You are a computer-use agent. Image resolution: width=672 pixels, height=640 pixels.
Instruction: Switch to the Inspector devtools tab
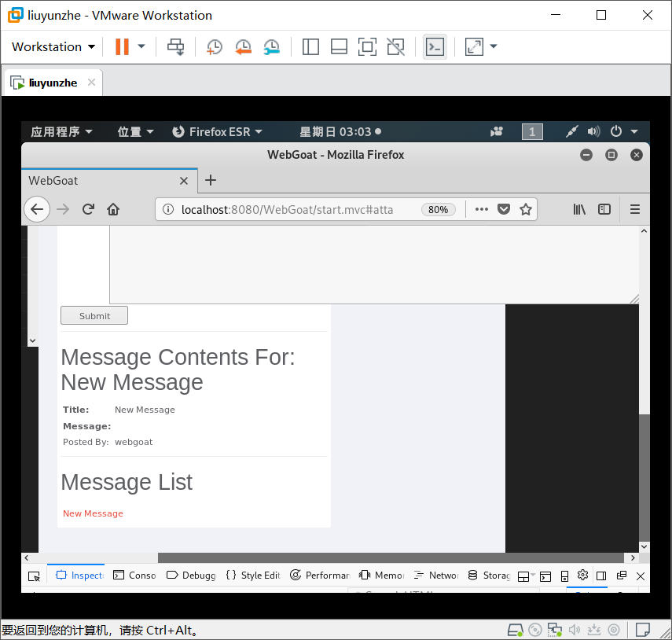[x=80, y=576]
